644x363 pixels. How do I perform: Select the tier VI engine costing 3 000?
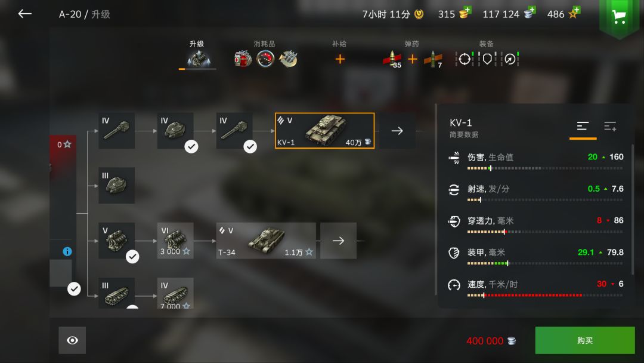click(x=175, y=241)
